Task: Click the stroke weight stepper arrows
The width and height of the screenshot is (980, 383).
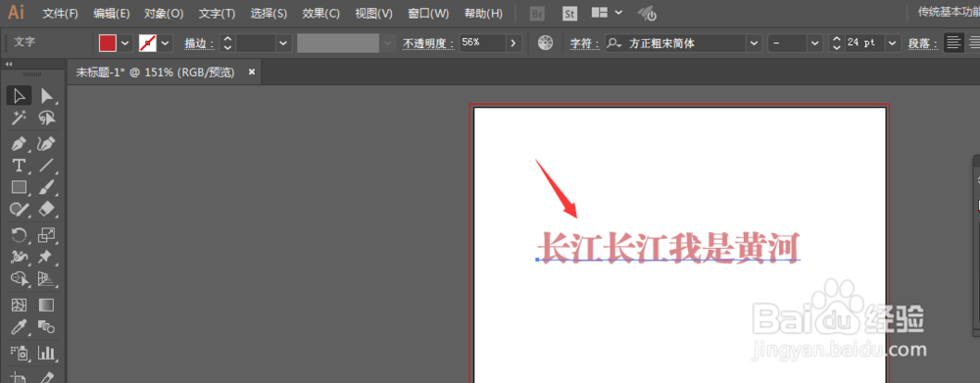Action: pos(227,43)
